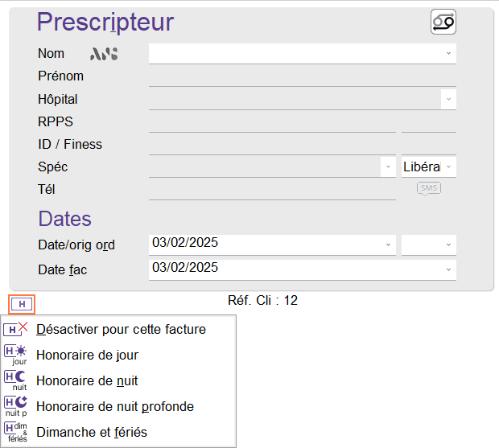Open the Libéral type dropdown
Screen dimensions: 499x448
tap(448, 167)
